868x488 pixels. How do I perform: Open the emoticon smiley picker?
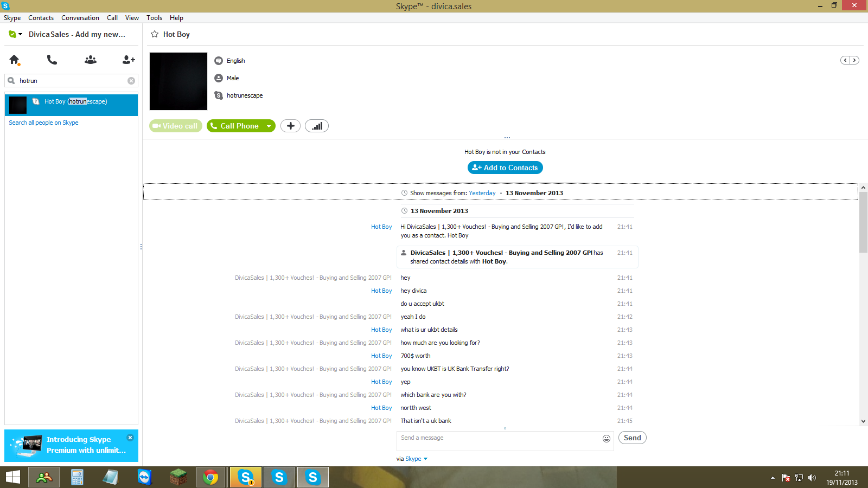click(607, 439)
